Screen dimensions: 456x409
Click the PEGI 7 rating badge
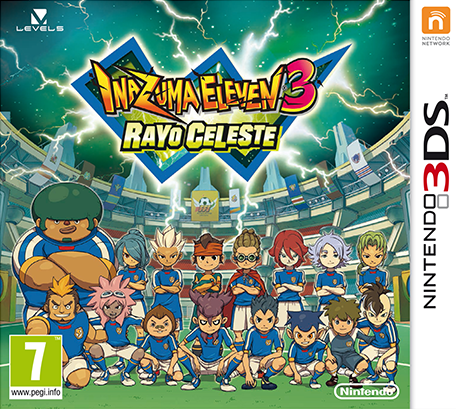35,367
